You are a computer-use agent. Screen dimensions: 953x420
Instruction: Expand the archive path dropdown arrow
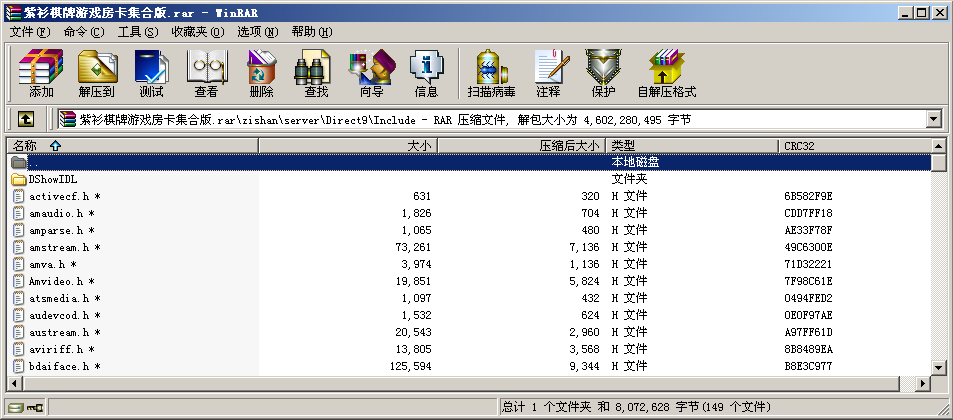934,120
